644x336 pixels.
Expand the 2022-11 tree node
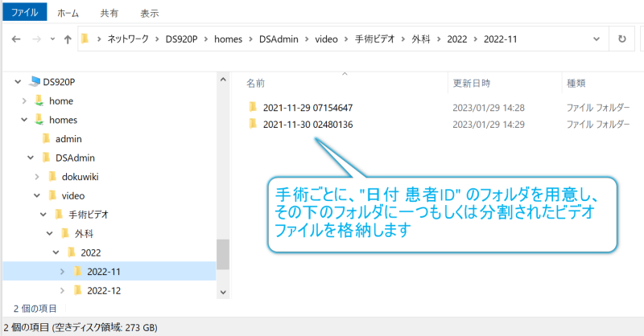[63, 272]
